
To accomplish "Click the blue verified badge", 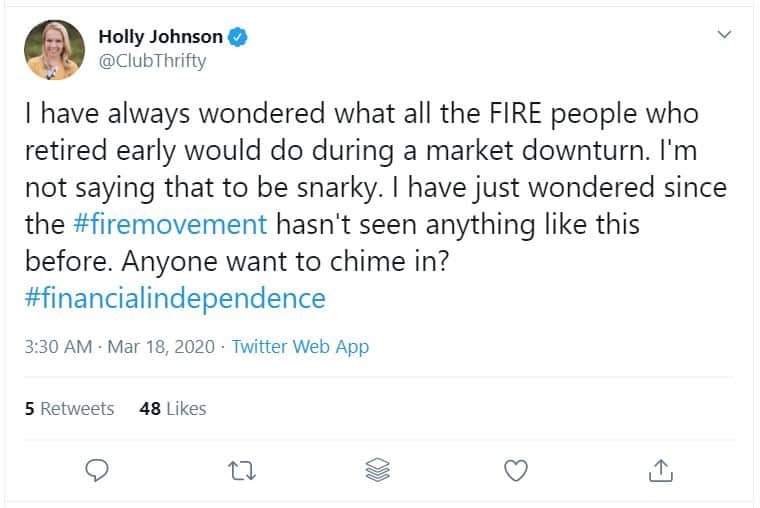I will pos(237,37).
